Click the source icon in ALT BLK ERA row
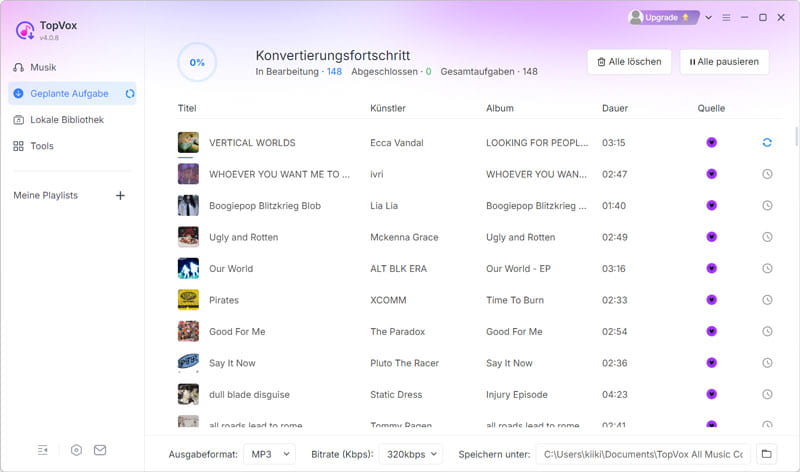 (711, 268)
